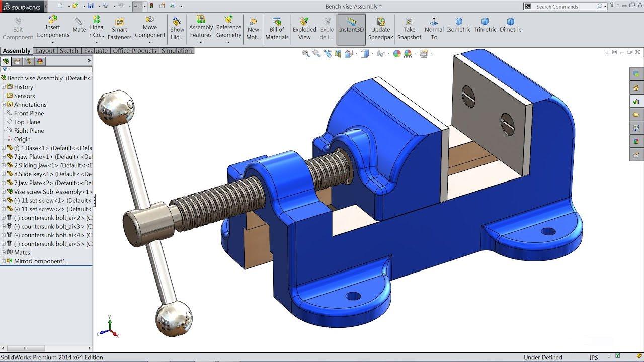Click Show Hidden Components
This screenshot has height=362, width=644.
[x=177, y=29]
